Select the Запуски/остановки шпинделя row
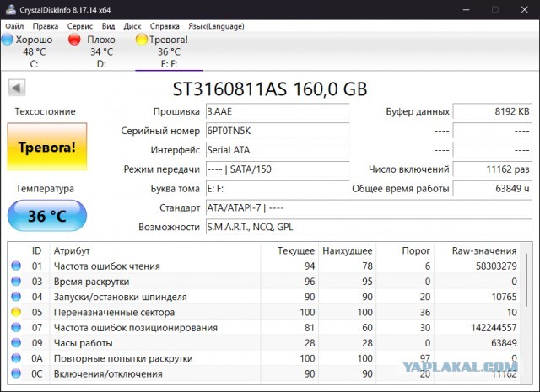Screen dimensions: 540x392 tap(264, 297)
